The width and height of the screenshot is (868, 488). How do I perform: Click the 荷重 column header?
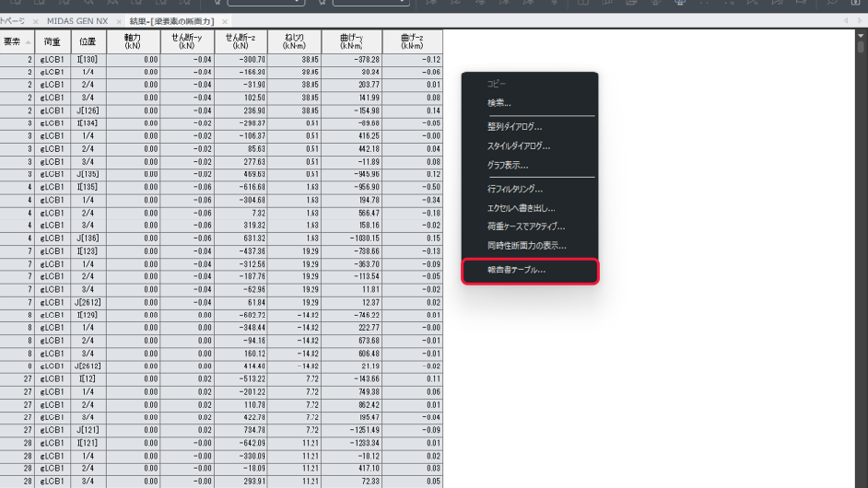[x=53, y=42]
